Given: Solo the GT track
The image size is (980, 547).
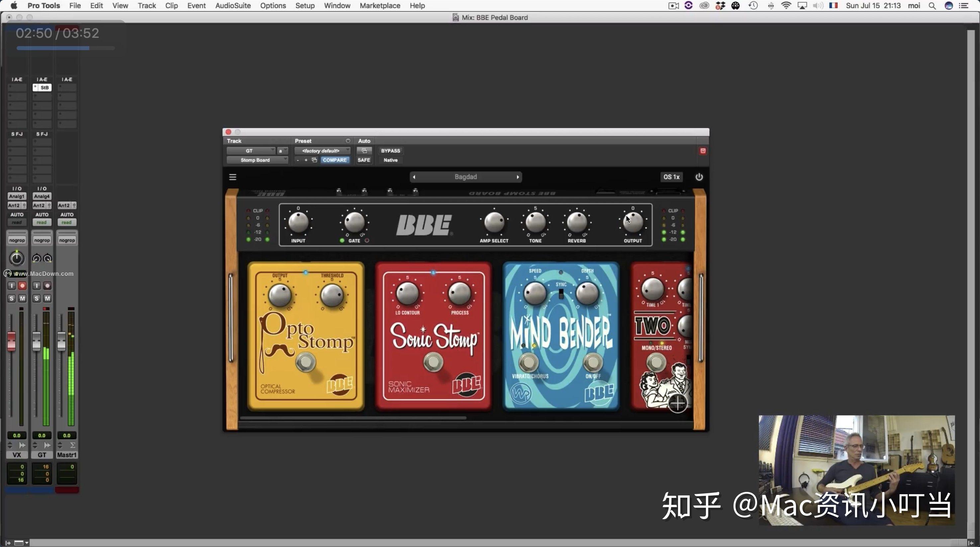Looking at the screenshot, I should 36,298.
